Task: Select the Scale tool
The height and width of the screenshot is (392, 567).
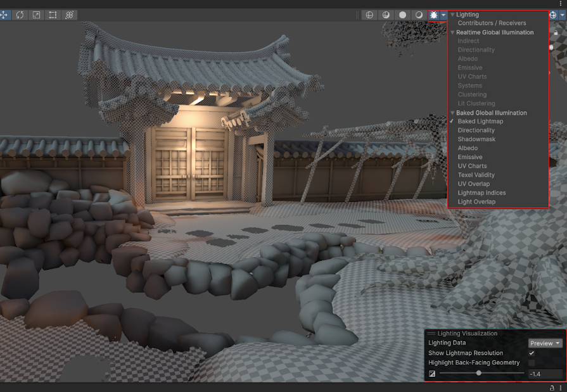Action: (37, 15)
